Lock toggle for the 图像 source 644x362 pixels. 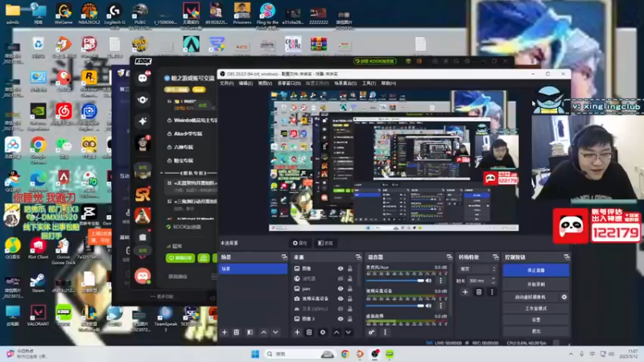[x=350, y=269]
